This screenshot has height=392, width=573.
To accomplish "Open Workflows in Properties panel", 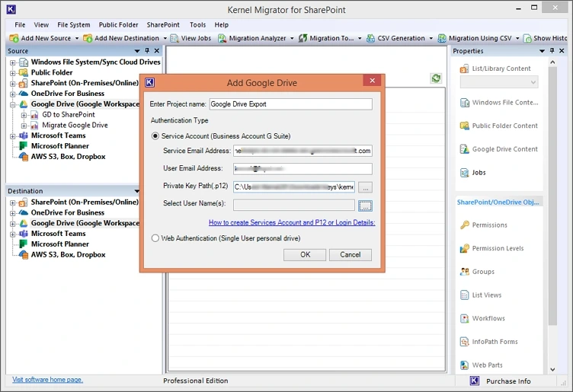I will pyautogui.click(x=482, y=319).
